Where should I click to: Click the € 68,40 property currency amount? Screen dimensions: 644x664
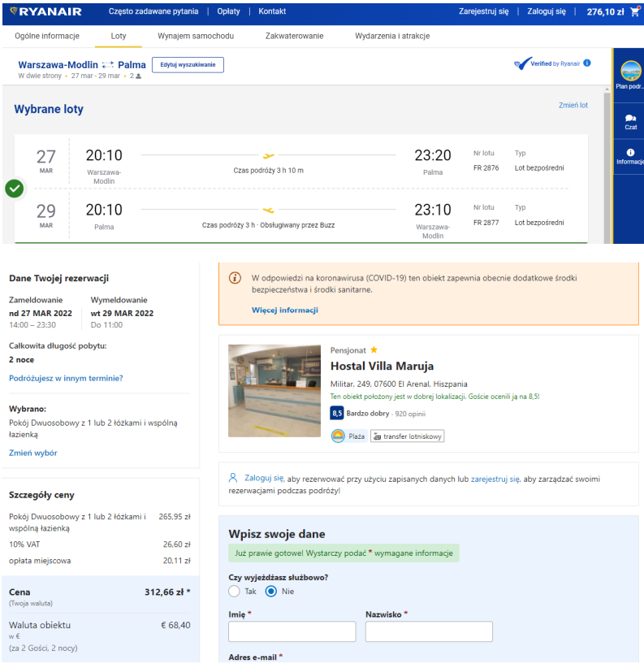coord(175,625)
